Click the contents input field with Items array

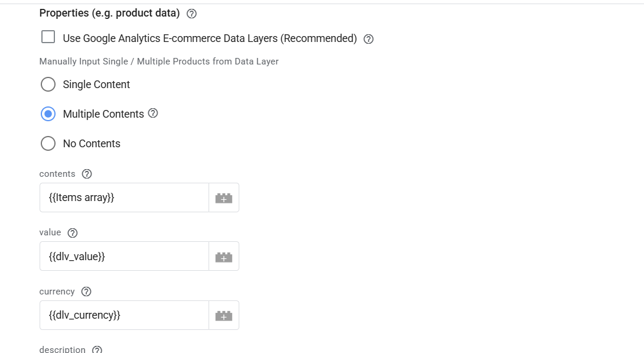point(124,197)
